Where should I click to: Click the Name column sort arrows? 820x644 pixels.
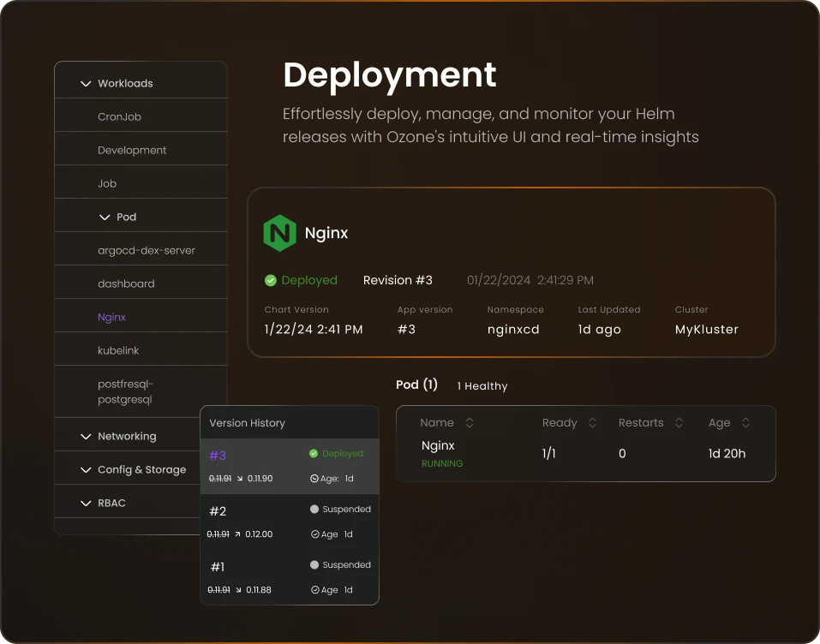pyautogui.click(x=469, y=423)
